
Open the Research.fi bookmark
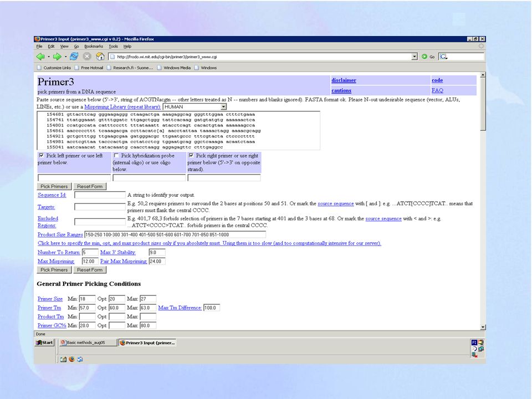(x=130, y=68)
